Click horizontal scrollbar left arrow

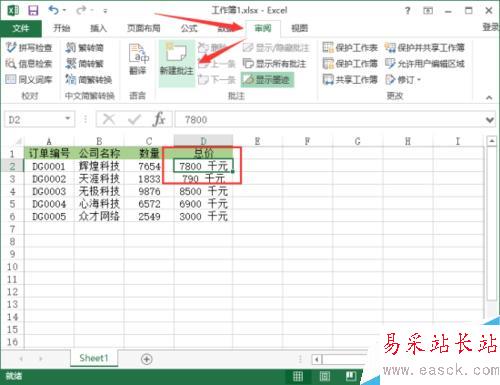(317, 359)
